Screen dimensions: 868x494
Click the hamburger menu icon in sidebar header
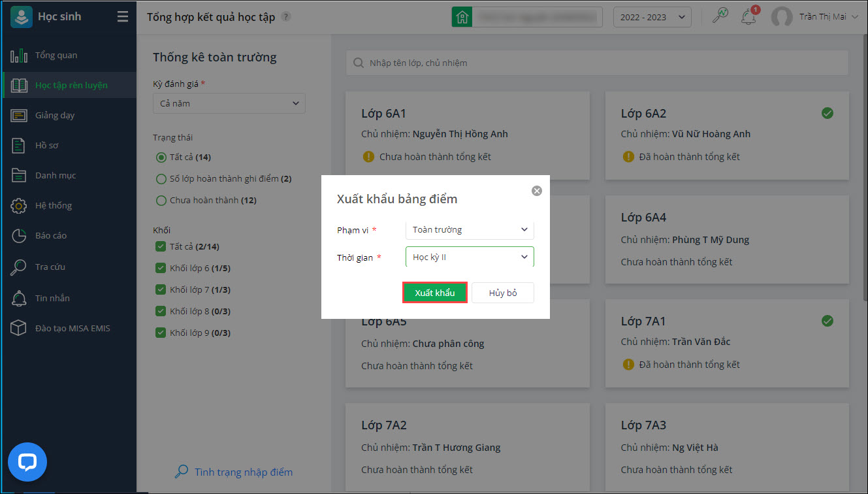tap(123, 17)
